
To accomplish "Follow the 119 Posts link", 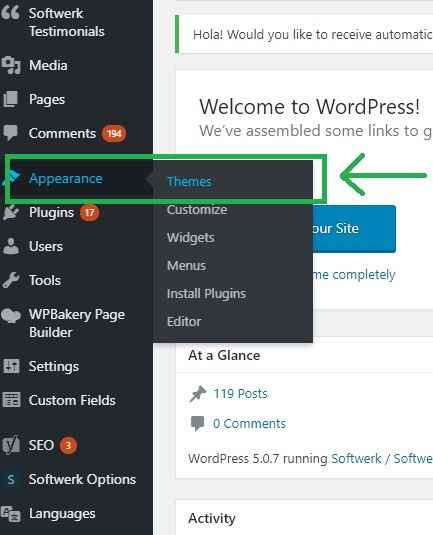I will point(240,393).
